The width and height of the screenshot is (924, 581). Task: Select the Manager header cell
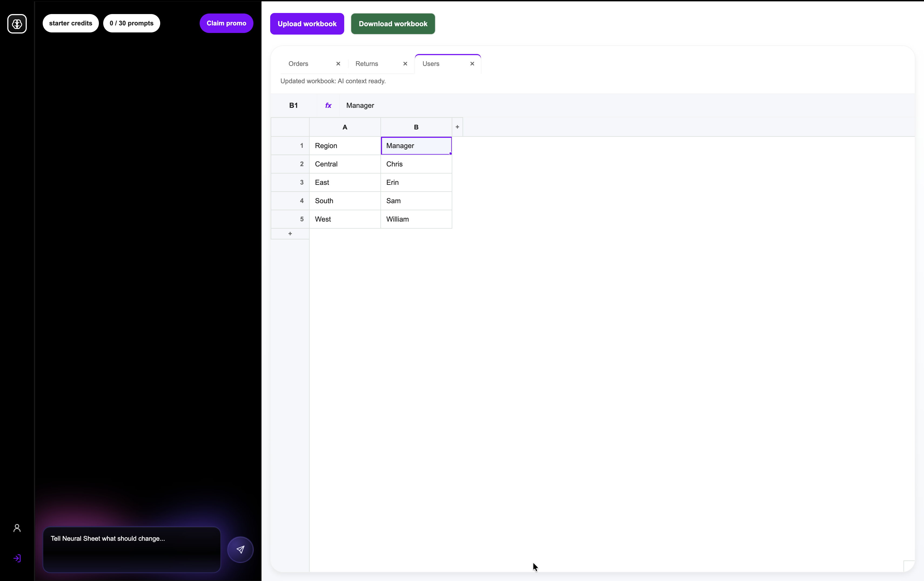coord(416,146)
